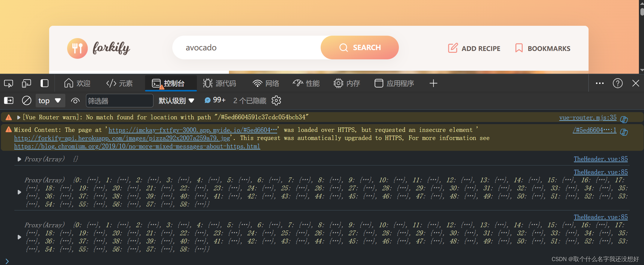Expand the empty Proxy(Array) {} entry
644x265 pixels.
(19, 159)
